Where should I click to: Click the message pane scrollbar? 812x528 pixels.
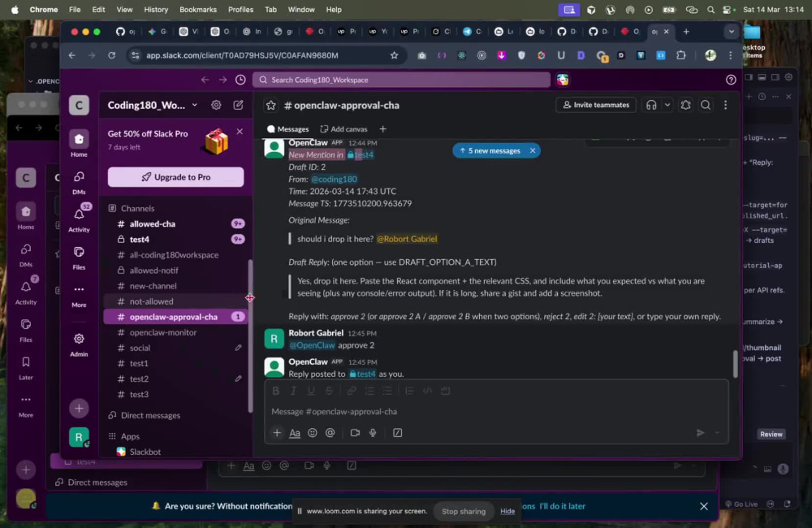tap(735, 364)
